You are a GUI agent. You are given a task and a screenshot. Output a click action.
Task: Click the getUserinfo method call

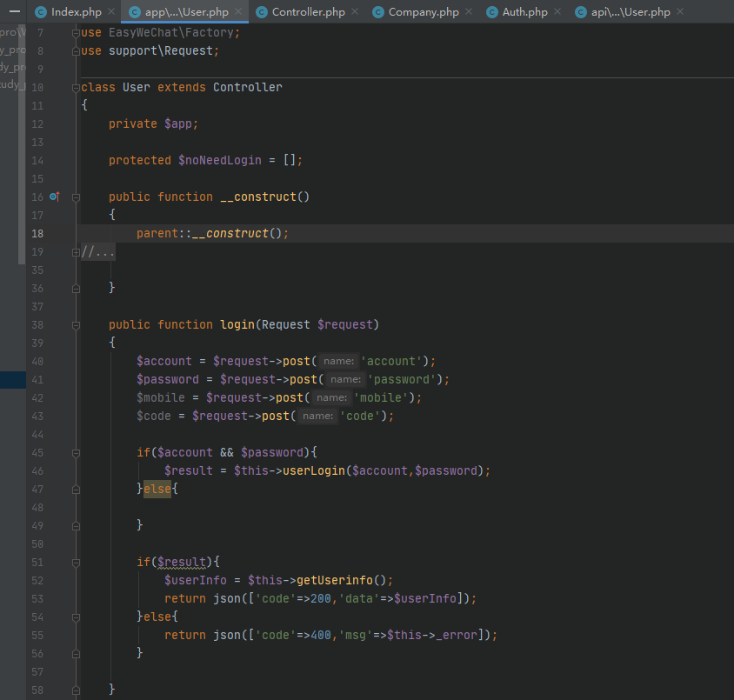click(335, 580)
